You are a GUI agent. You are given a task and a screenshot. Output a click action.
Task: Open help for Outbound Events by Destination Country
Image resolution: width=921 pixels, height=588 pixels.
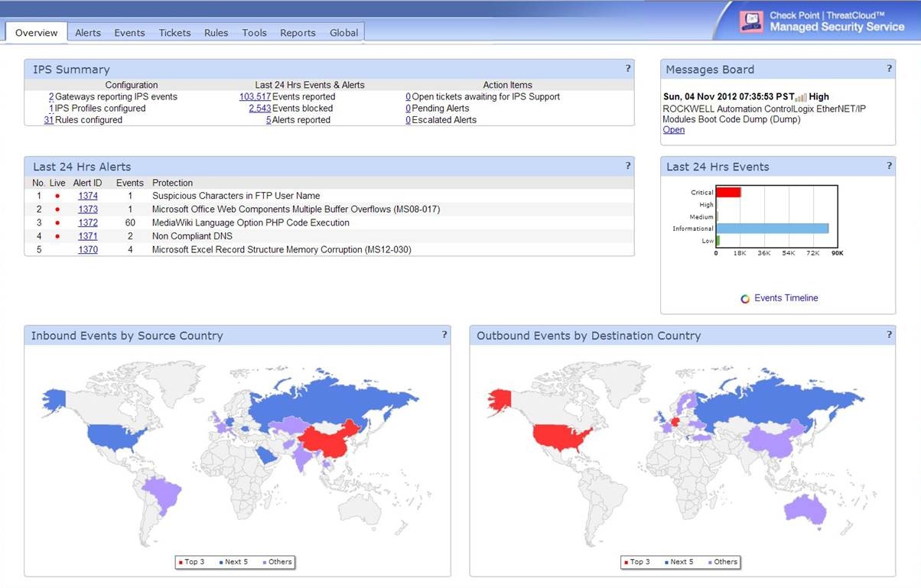click(x=889, y=334)
